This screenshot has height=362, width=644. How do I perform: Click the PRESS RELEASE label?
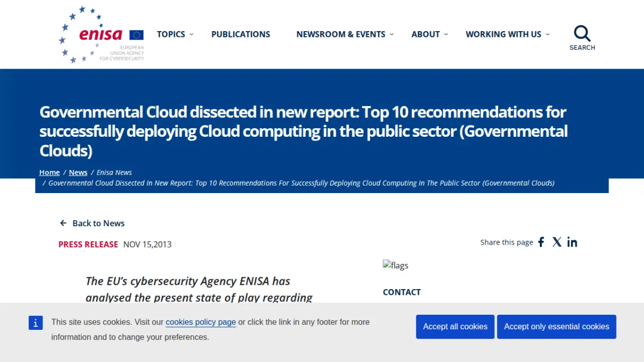click(88, 244)
